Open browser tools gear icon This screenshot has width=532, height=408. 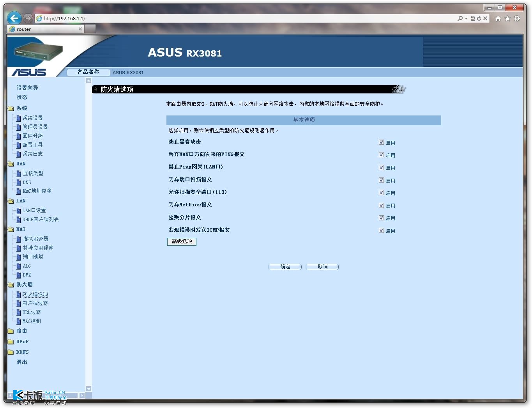(517, 18)
